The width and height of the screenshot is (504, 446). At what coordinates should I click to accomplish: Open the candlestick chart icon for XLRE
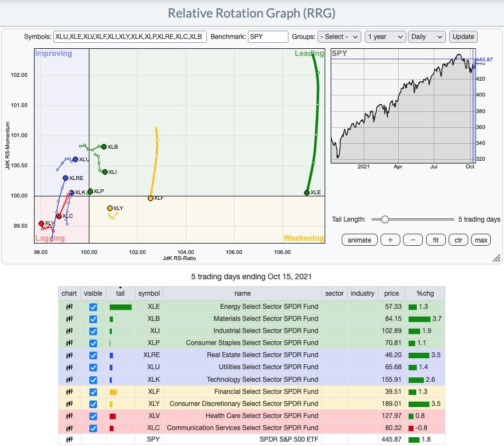pyautogui.click(x=69, y=355)
